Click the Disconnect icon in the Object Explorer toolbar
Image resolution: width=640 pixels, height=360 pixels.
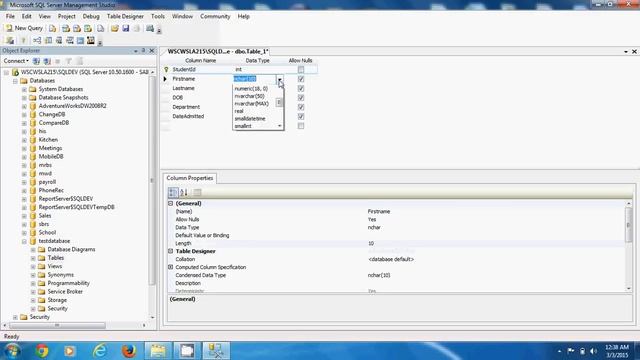point(47,61)
